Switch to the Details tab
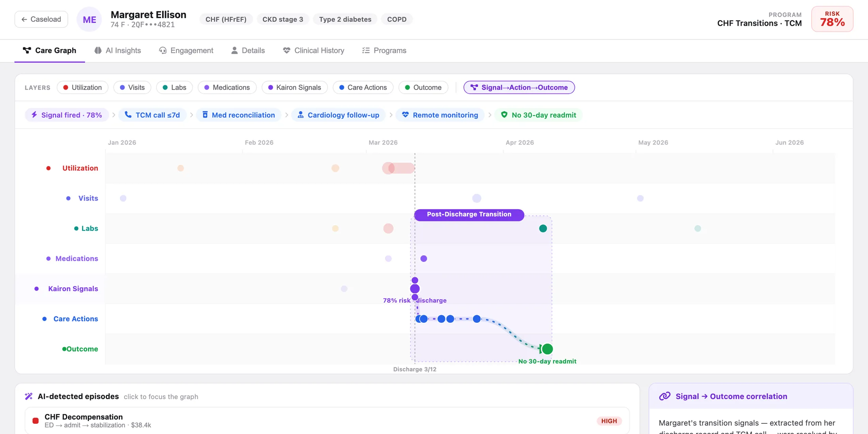 click(248, 51)
